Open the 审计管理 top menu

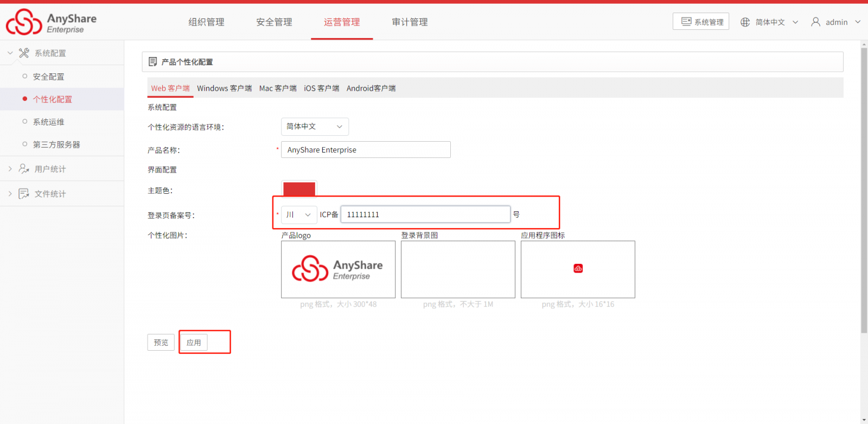point(410,22)
